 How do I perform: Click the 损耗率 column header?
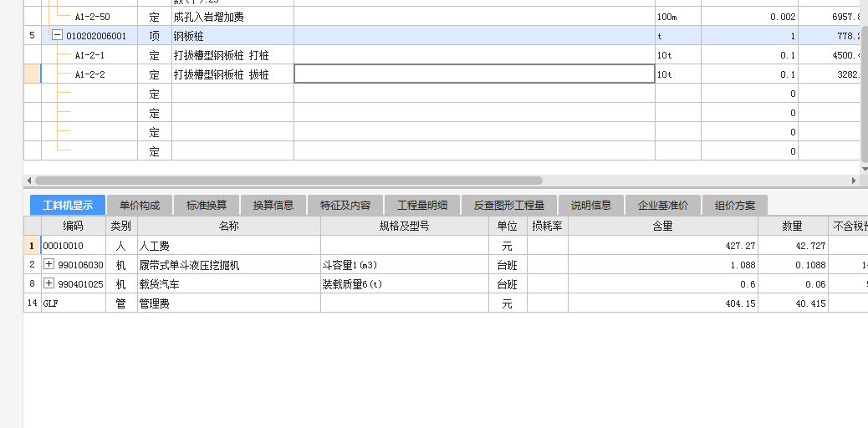coord(547,226)
